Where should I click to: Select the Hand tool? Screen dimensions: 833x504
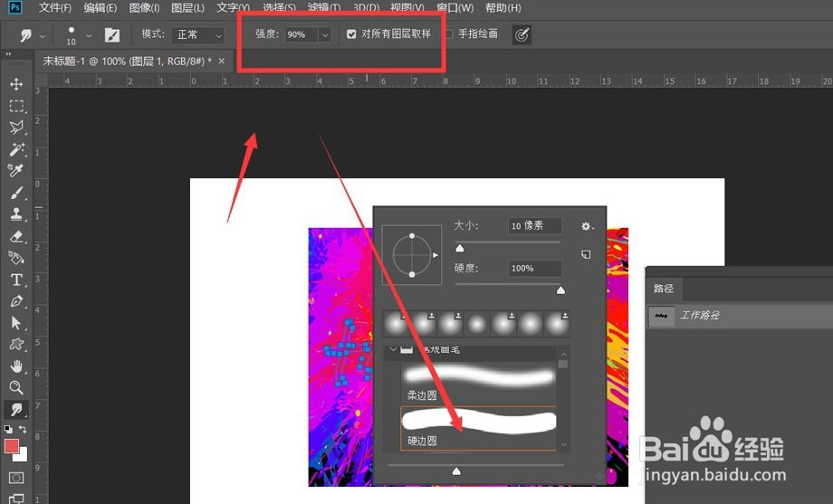pos(16,366)
